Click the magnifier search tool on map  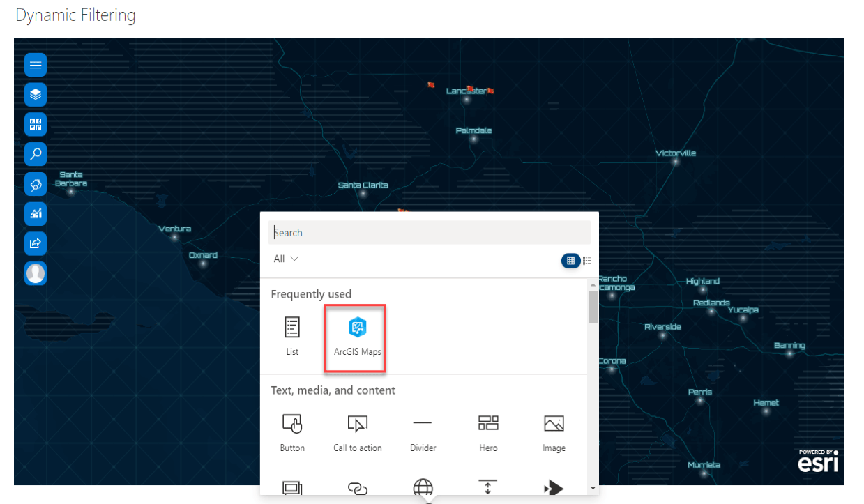pyautogui.click(x=36, y=154)
